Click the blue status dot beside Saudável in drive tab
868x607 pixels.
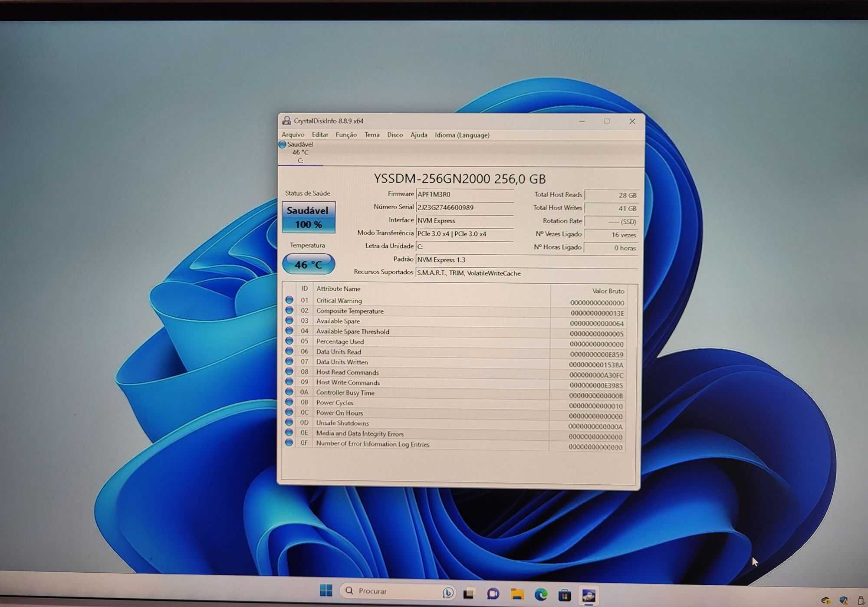point(283,144)
